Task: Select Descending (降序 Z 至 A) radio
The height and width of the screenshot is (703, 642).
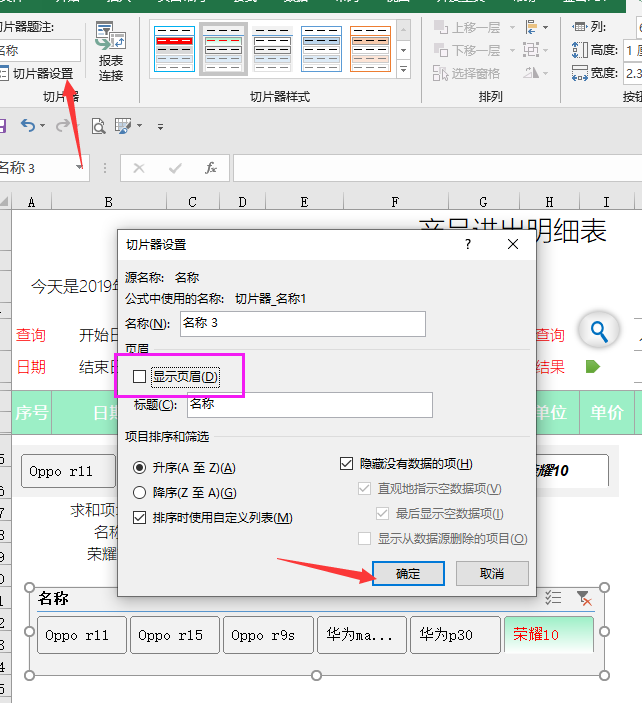Action: click(x=139, y=493)
